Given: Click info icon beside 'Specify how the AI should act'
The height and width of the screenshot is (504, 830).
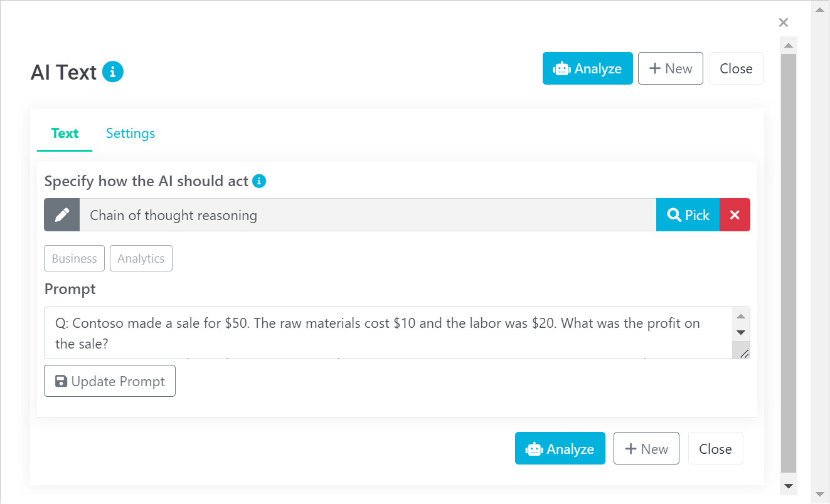Looking at the screenshot, I should [x=258, y=181].
